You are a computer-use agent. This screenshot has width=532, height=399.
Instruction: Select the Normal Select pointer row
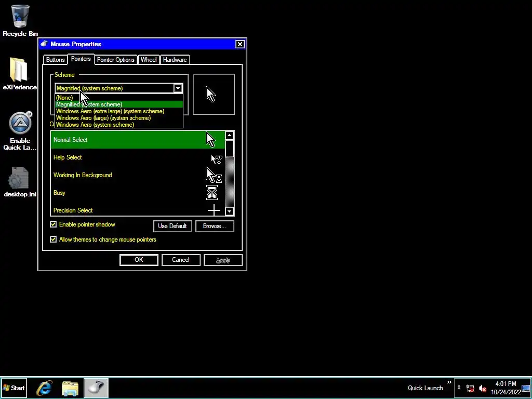138,140
